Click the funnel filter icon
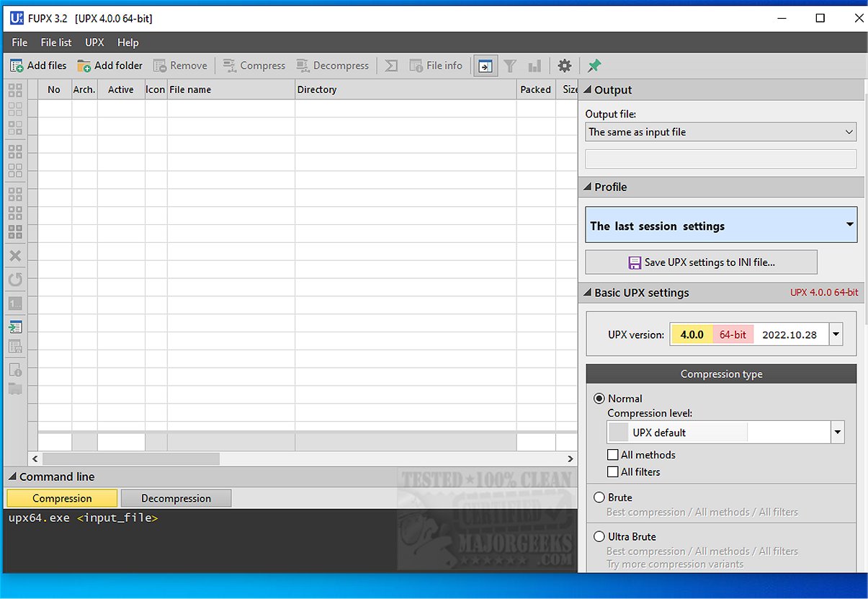 510,66
